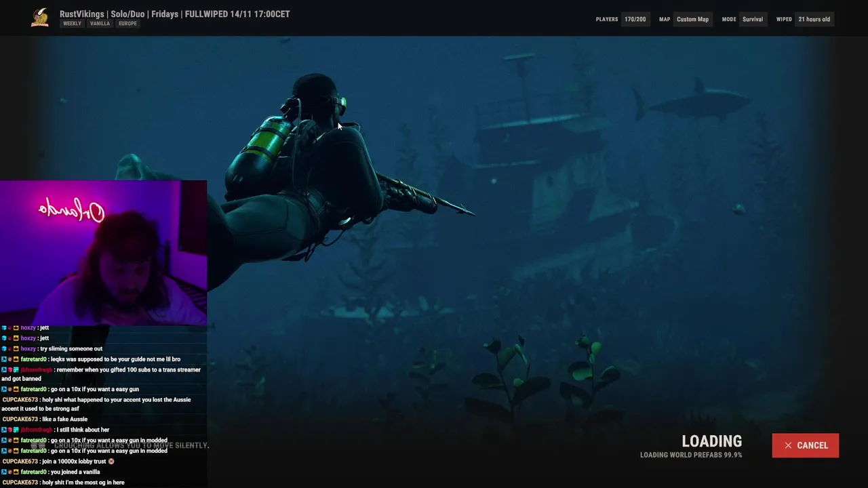The width and height of the screenshot is (868, 488).
Task: Click the streamer webcam overlay
Action: point(103,253)
